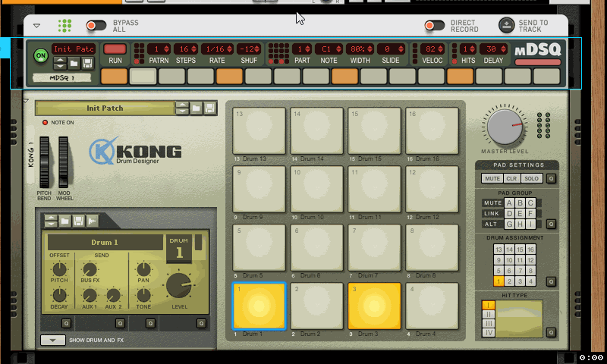
Task: Save the Kong patch with the disk icon
Action: [210, 108]
